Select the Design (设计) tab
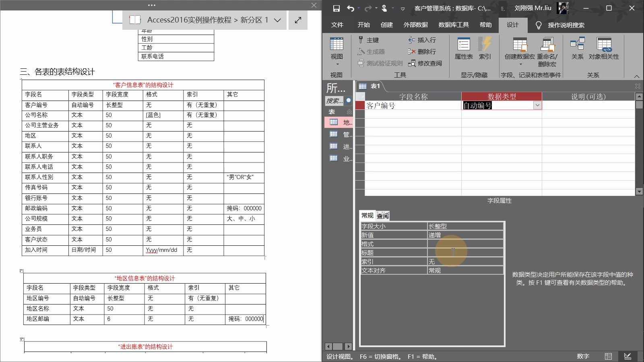Viewport: 644px width, 362px height. 512,25
